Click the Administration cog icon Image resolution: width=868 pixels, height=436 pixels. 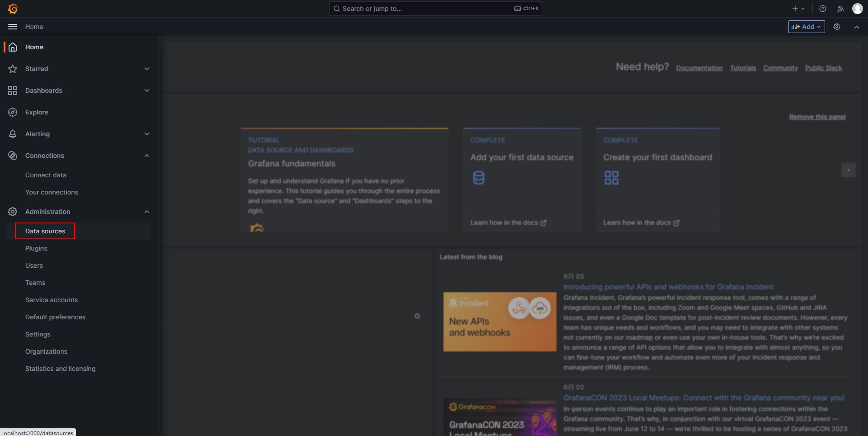pos(13,212)
